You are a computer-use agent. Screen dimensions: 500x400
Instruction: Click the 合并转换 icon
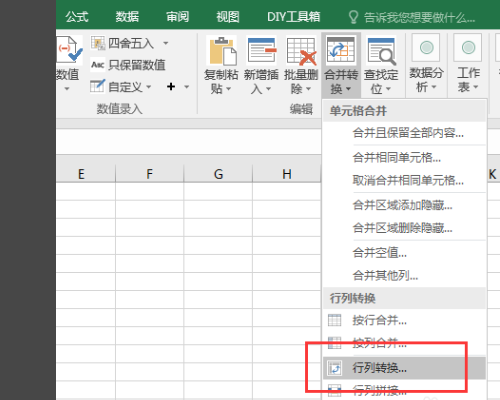341,50
